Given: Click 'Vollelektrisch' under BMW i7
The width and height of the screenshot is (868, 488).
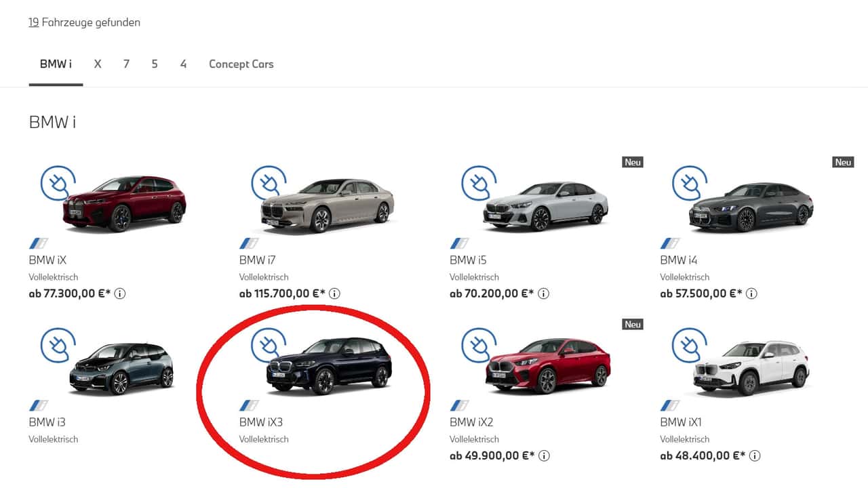Looking at the screenshot, I should pos(264,277).
